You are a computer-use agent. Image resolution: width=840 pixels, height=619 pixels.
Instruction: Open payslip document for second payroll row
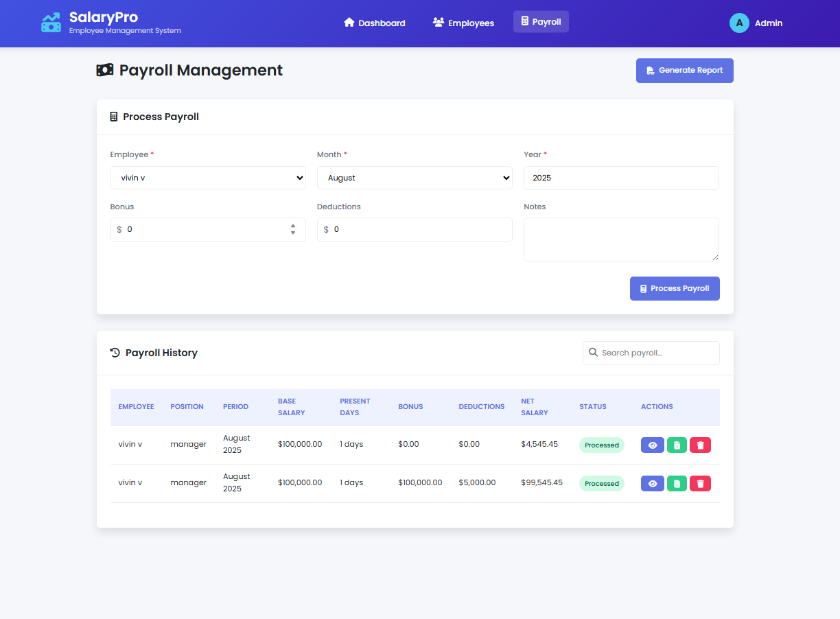point(677,484)
